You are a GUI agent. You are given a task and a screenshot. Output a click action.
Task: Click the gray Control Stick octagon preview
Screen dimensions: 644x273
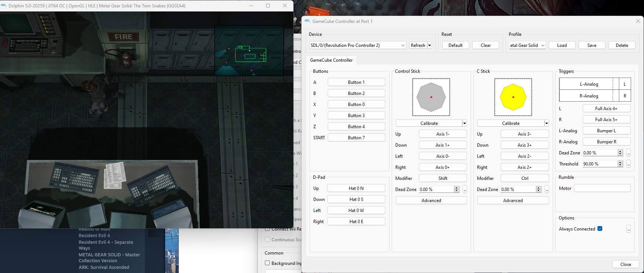tap(431, 97)
